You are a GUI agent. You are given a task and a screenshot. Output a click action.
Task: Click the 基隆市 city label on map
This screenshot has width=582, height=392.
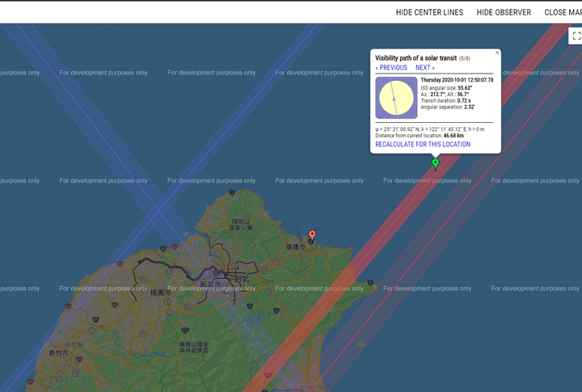pyautogui.click(x=296, y=247)
